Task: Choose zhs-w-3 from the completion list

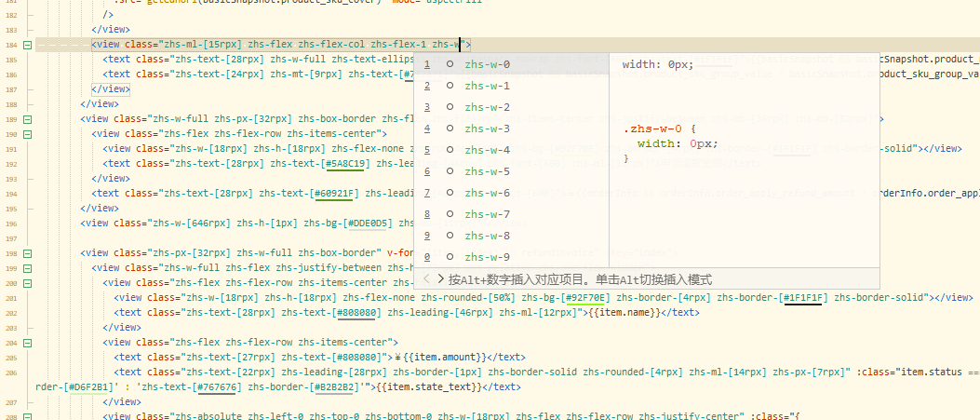Action: (x=487, y=129)
